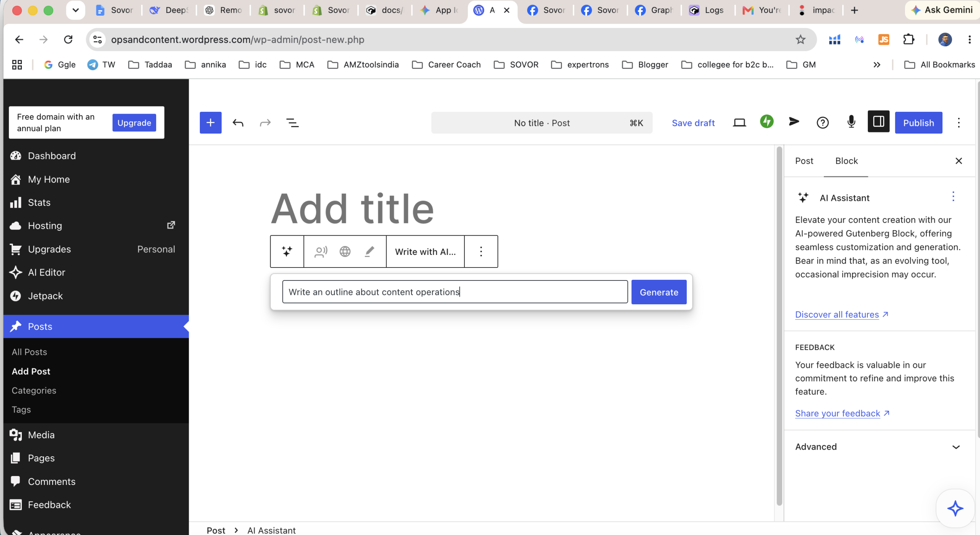Click the microphone dictation icon
The height and width of the screenshot is (535, 980).
tap(851, 122)
